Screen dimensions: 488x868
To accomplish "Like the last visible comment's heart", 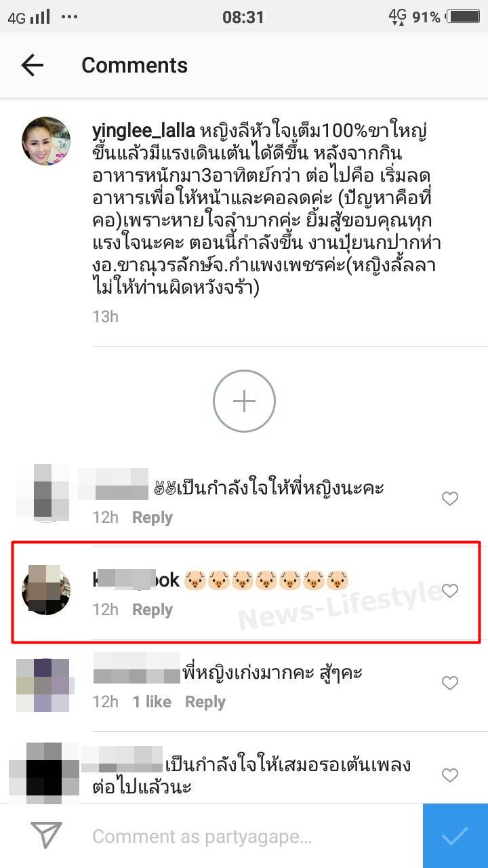I will [x=450, y=775].
